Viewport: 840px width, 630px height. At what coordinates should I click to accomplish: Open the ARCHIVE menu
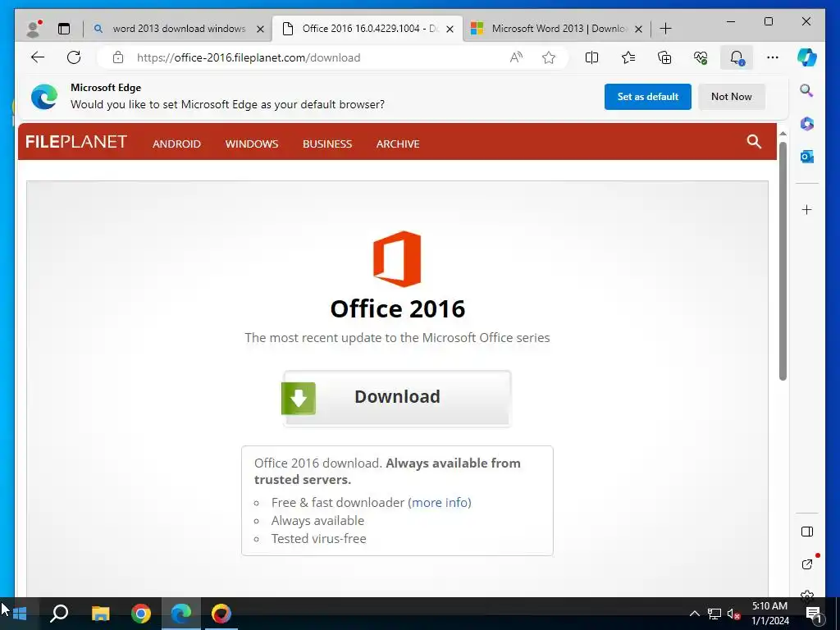(x=398, y=144)
